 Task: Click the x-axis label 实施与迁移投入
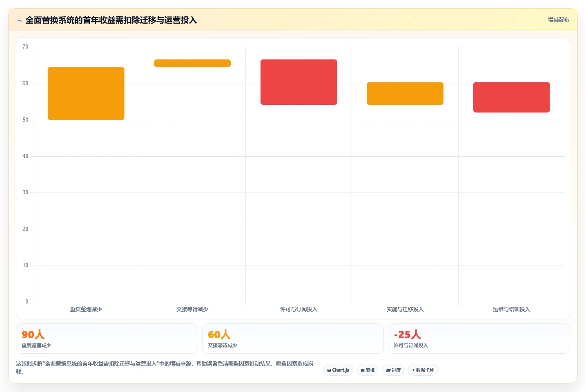tap(405, 309)
